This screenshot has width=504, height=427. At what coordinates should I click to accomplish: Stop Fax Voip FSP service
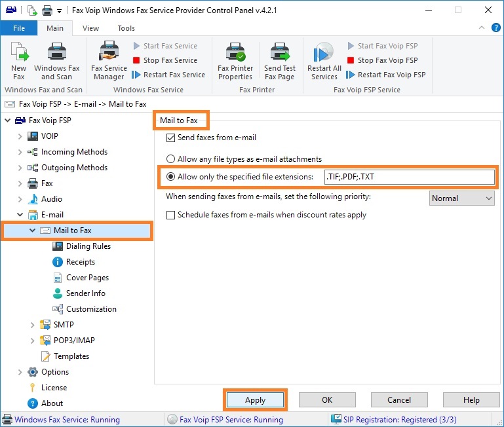click(x=383, y=60)
